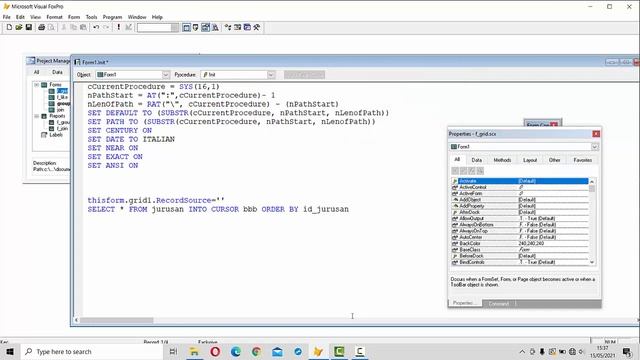Select the AutoCenter property row
This screenshot has width=640, height=360.
pyautogui.click(x=520, y=237)
